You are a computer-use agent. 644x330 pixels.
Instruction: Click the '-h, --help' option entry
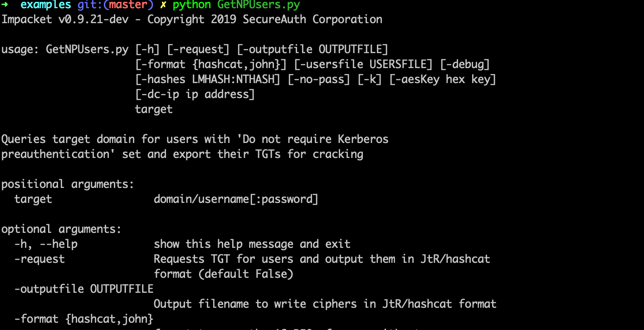pyautogui.click(x=46, y=244)
